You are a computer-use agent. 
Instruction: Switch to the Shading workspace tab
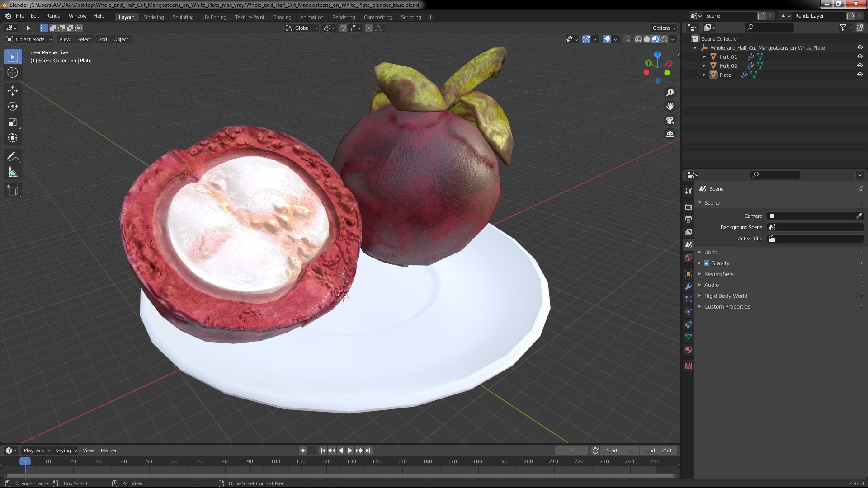point(282,17)
